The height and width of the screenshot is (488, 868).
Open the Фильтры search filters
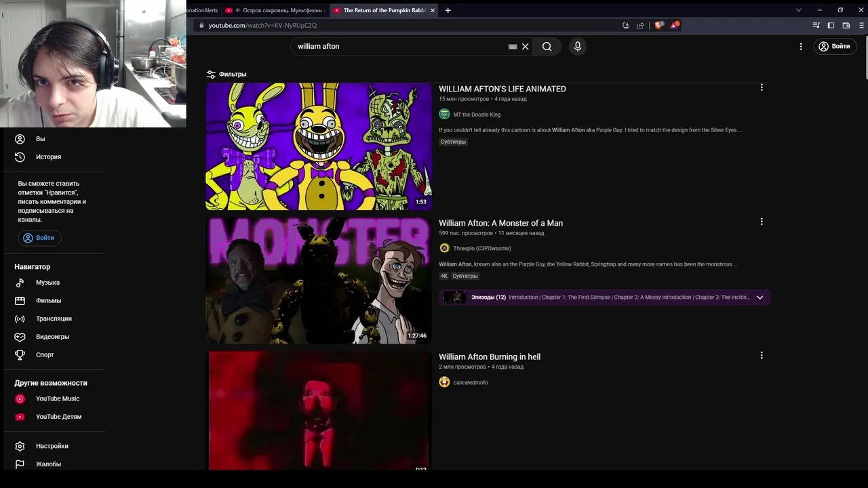(x=226, y=74)
